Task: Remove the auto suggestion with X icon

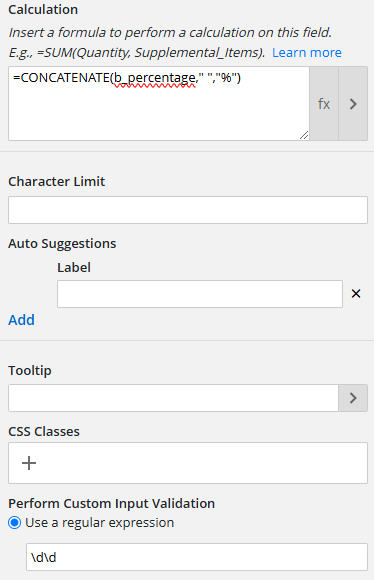Action: (356, 294)
